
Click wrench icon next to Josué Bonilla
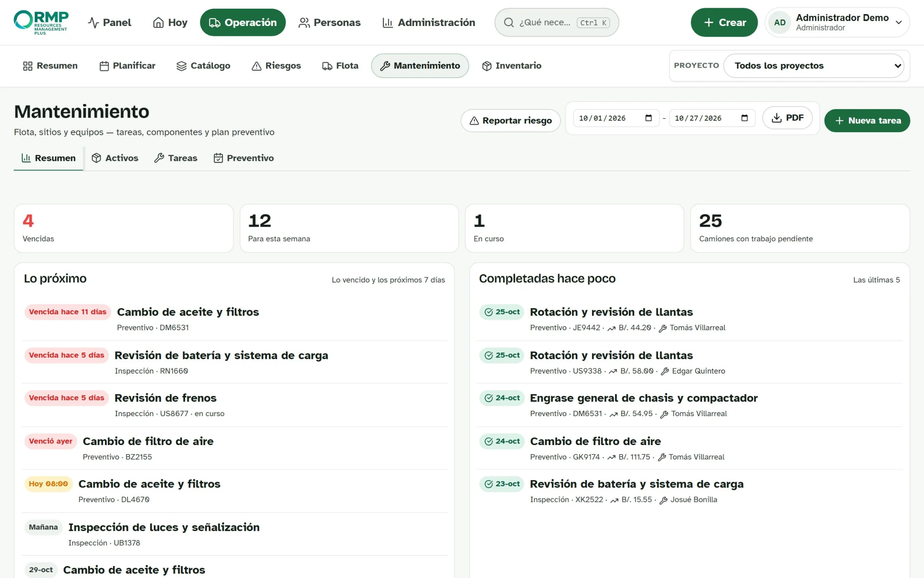click(x=663, y=500)
